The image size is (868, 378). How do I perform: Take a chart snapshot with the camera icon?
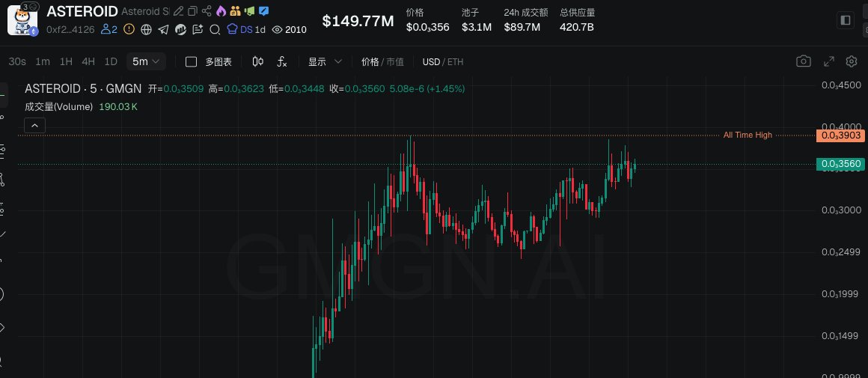click(803, 61)
